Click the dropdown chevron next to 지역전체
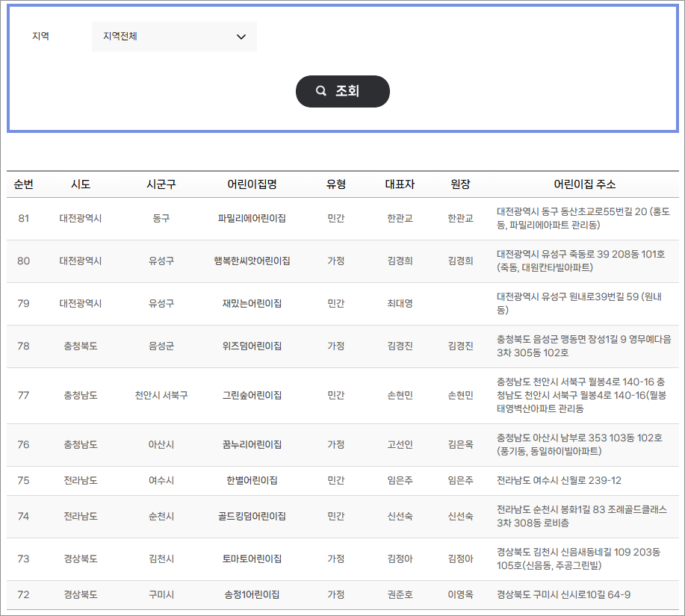Screen dimensions: 685x616 click(x=241, y=36)
